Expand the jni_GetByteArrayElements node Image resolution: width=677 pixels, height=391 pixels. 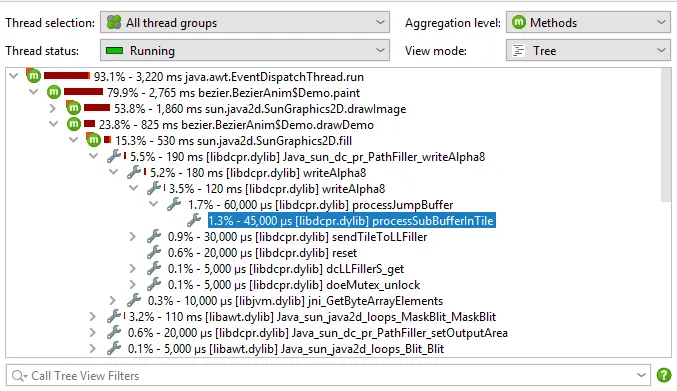(x=113, y=300)
